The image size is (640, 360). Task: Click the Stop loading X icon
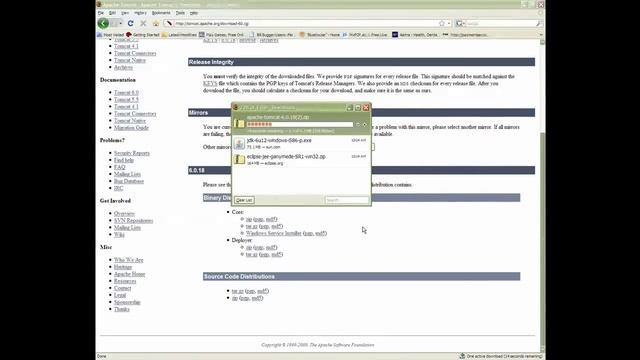pyautogui.click(x=143, y=24)
